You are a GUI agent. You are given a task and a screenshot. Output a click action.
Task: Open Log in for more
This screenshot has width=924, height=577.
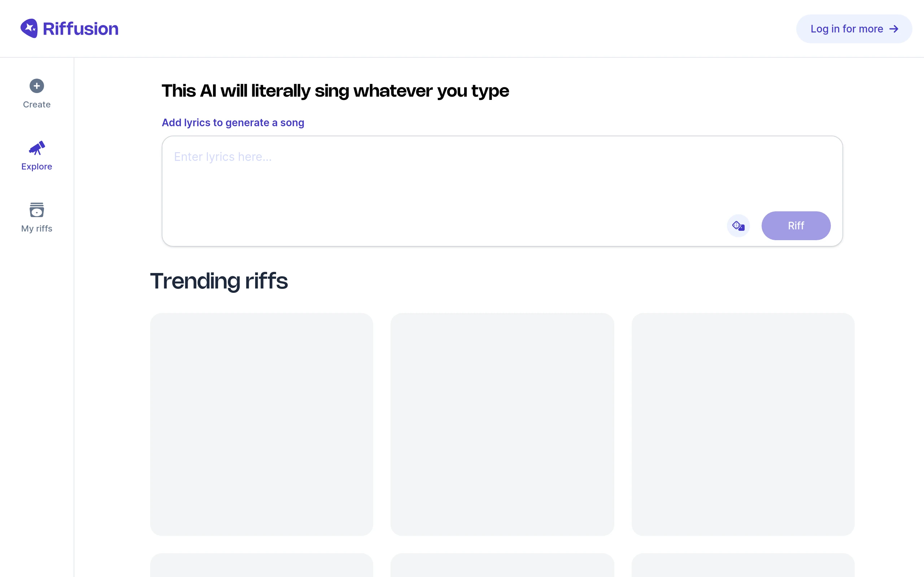[854, 28]
